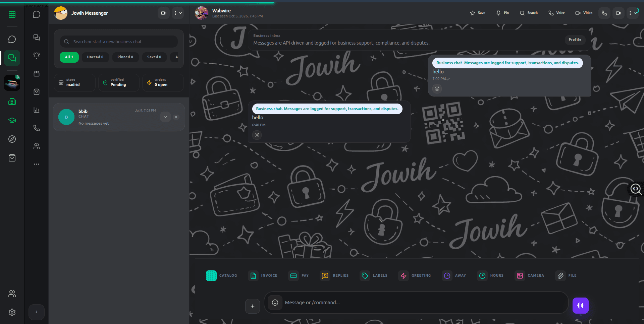Search within the conversation
Image resolution: width=644 pixels, height=324 pixels.
point(529,13)
